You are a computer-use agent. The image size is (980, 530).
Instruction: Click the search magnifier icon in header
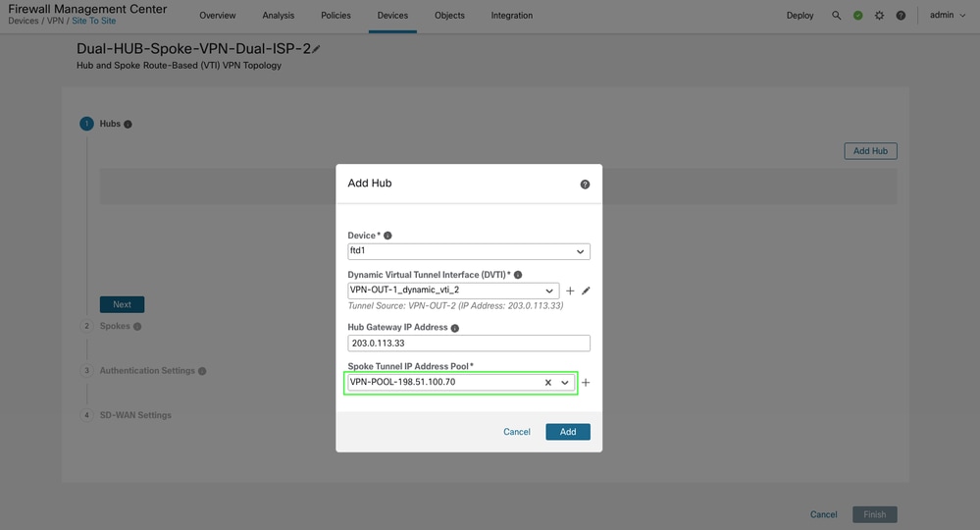point(836,16)
